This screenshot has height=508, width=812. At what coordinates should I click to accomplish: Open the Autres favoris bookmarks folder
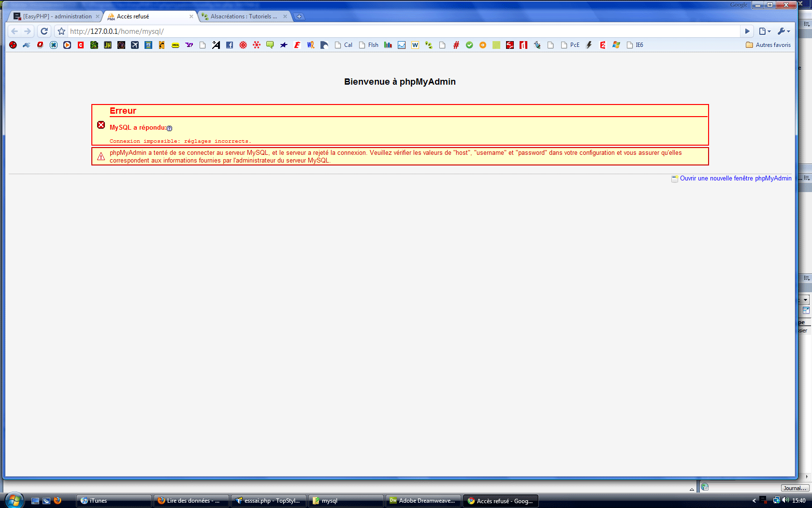[768, 45]
